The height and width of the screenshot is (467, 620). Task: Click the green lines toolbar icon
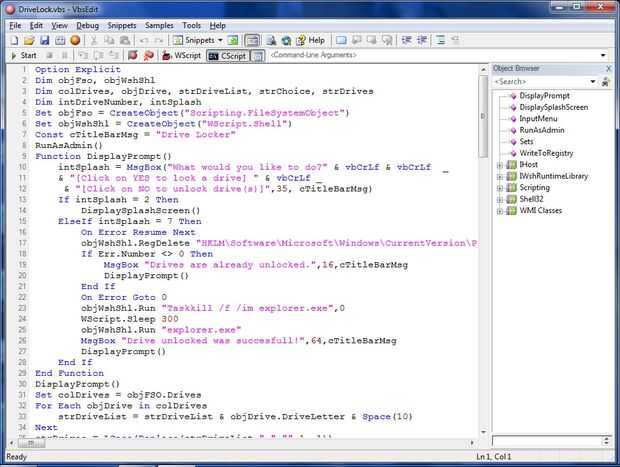(x=440, y=40)
